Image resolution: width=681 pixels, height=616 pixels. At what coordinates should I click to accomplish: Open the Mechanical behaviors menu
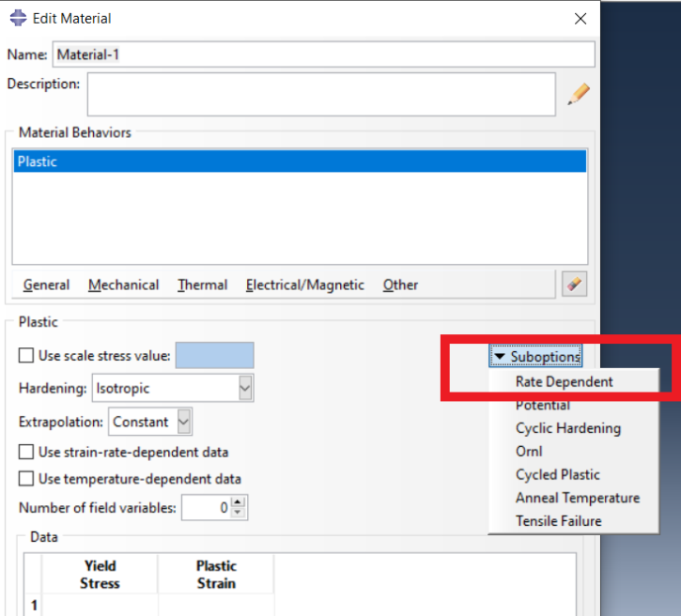(x=123, y=285)
